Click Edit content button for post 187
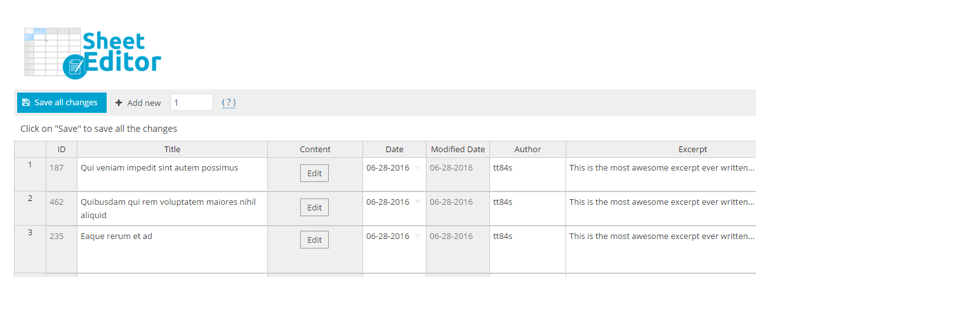Image resolution: width=980 pixels, height=317 pixels. [314, 174]
